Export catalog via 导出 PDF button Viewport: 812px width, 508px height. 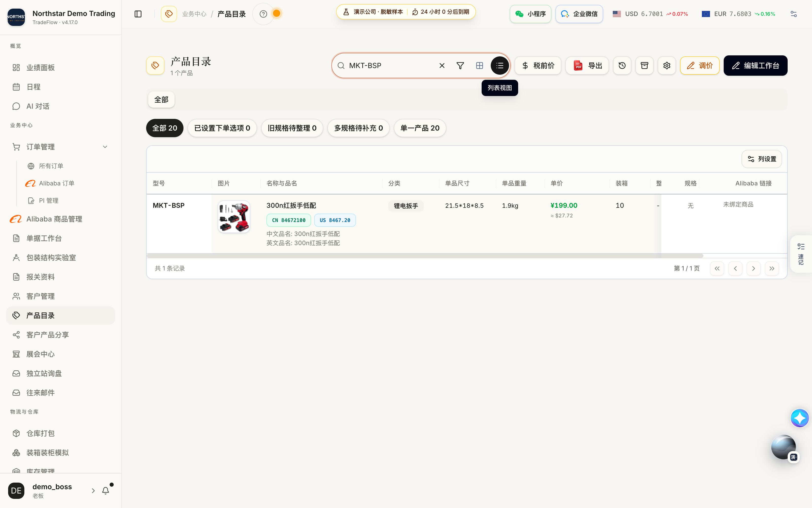pos(587,66)
